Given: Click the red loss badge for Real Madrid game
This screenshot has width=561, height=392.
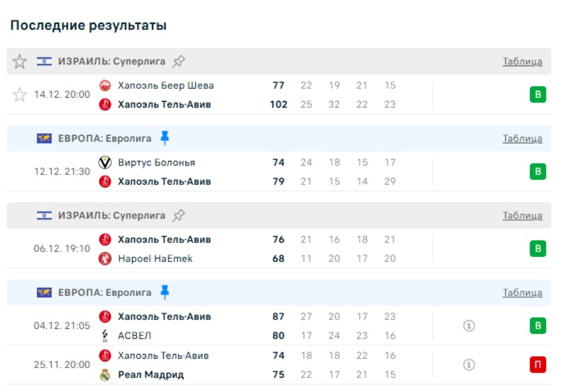Looking at the screenshot, I should 538,365.
